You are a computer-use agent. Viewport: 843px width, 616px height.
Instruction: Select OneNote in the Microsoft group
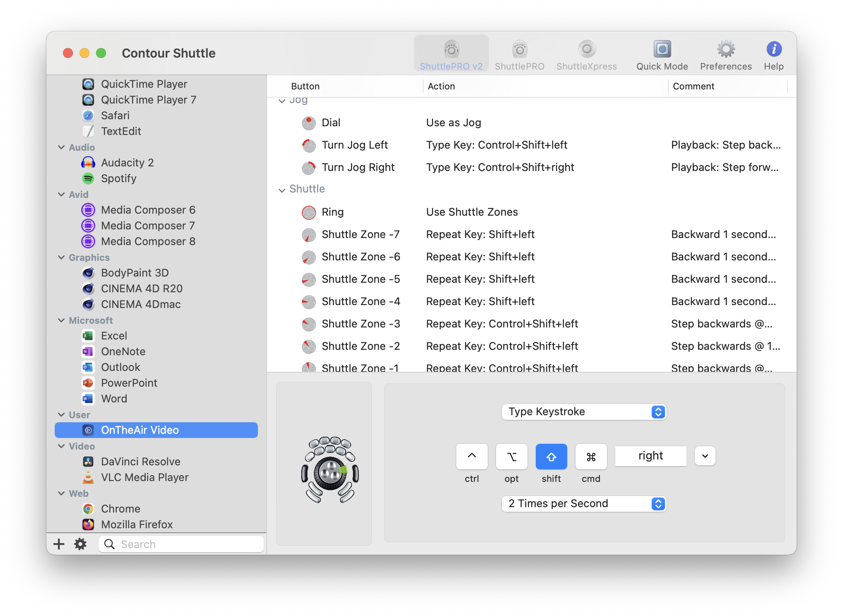(x=156, y=351)
